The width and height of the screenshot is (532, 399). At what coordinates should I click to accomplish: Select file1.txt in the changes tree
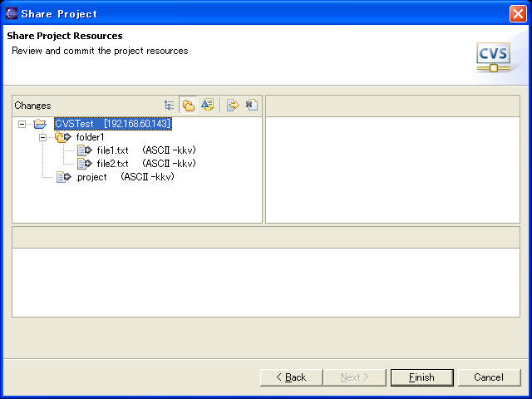tap(112, 150)
